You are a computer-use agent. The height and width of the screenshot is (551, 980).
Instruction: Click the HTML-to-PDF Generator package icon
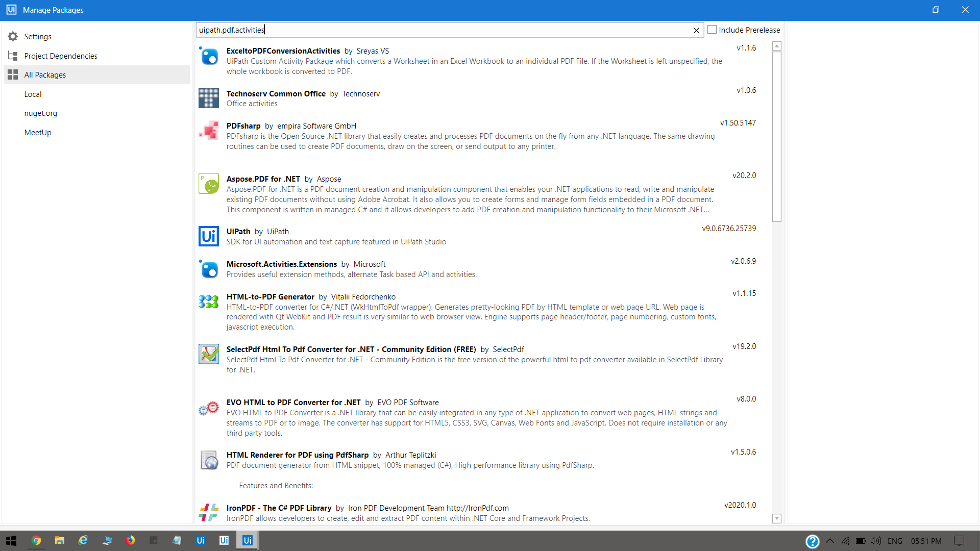(x=209, y=302)
